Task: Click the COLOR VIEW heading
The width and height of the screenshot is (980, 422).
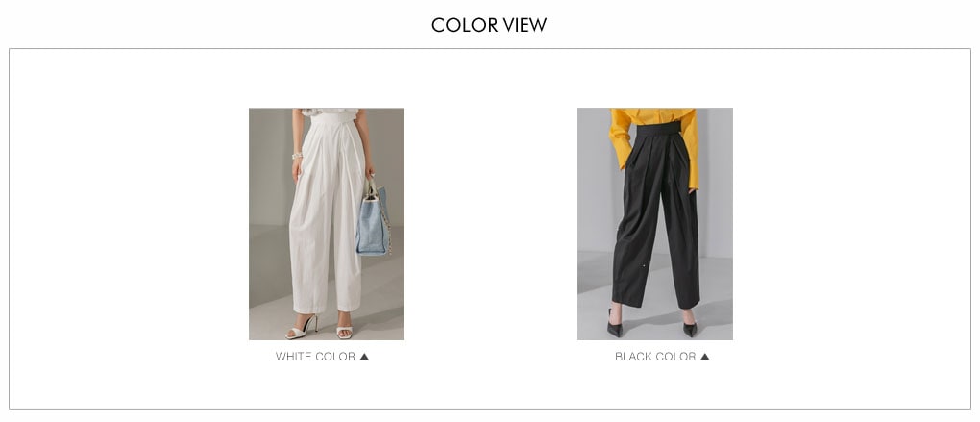Action: click(x=489, y=25)
